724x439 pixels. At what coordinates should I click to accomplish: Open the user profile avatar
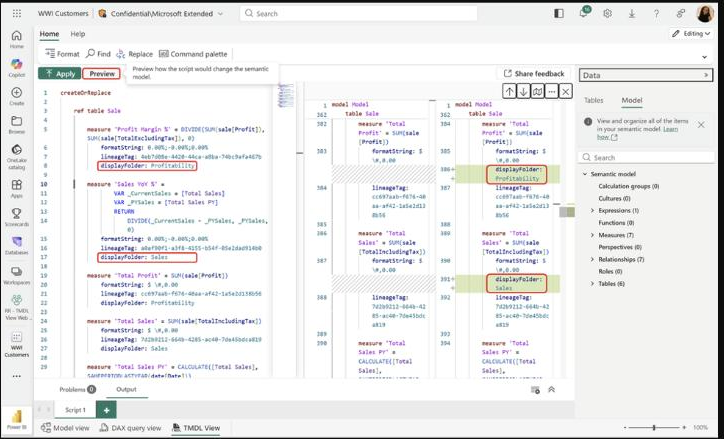[705, 13]
